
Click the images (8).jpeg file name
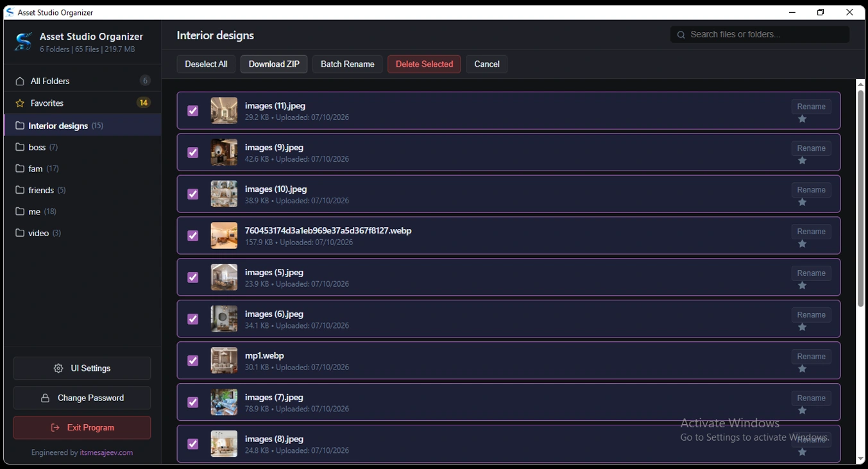coord(274,439)
